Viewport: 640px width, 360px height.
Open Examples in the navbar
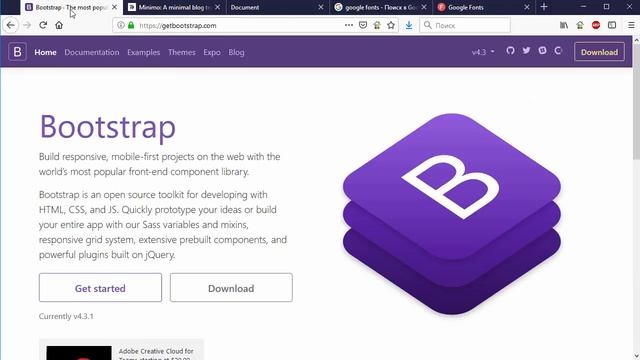click(144, 52)
